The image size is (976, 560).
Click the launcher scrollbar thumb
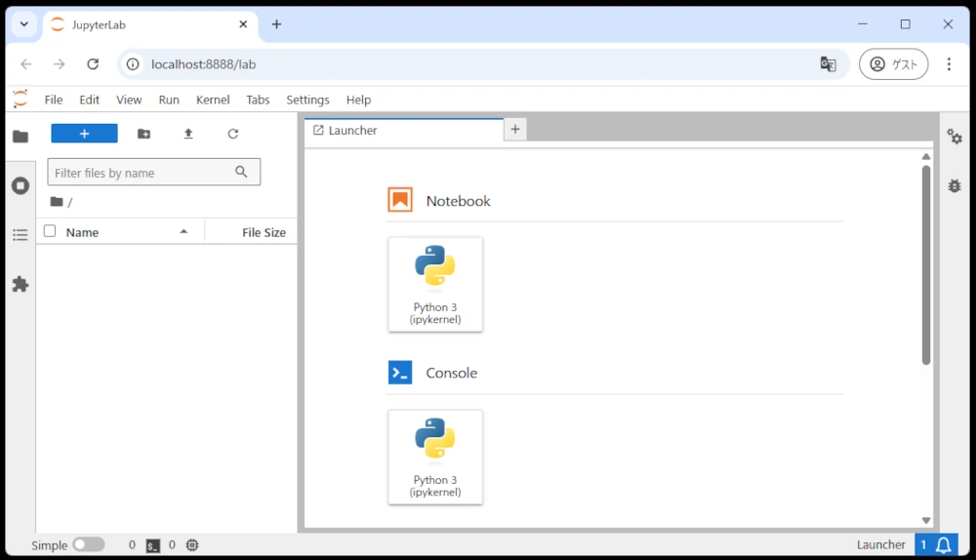point(926,264)
